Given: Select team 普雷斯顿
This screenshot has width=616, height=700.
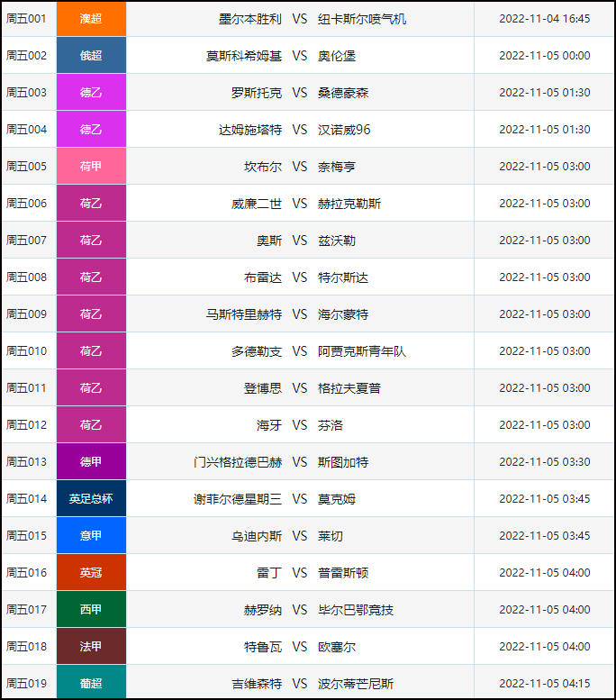Looking at the screenshot, I should 343,573.
